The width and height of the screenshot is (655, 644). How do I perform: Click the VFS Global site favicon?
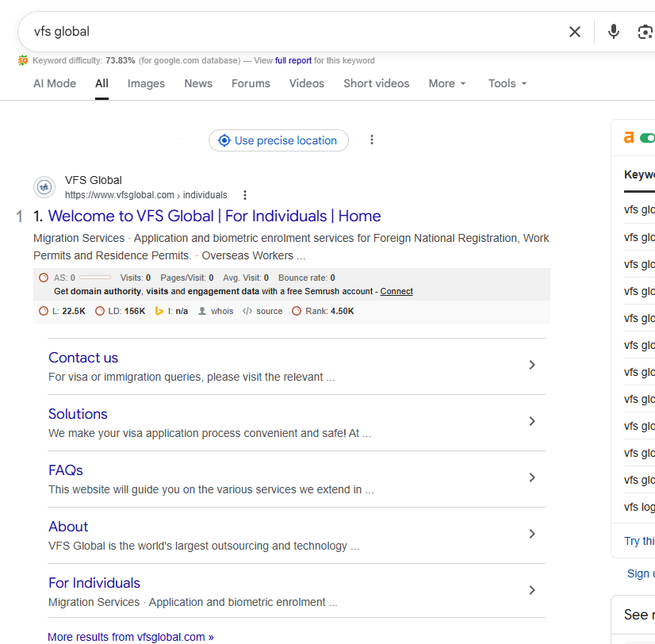click(x=44, y=187)
